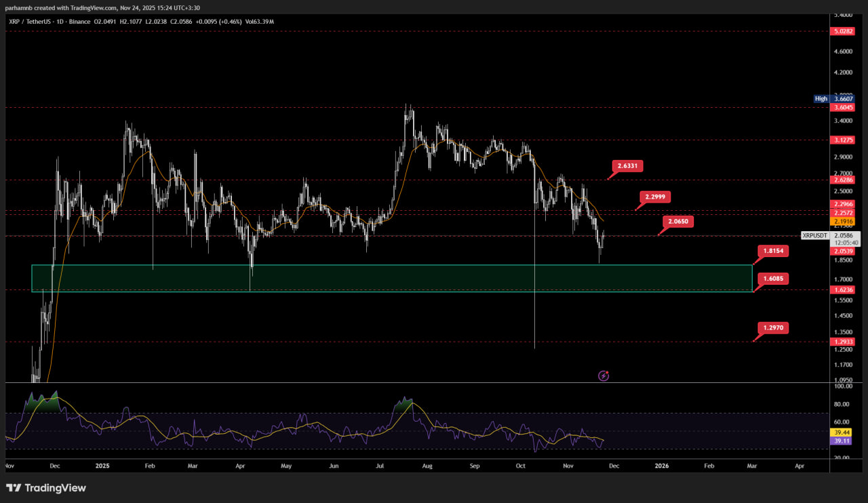This screenshot has width=868, height=503.
Task: Select the 2.2999 red callout label
Action: point(655,197)
